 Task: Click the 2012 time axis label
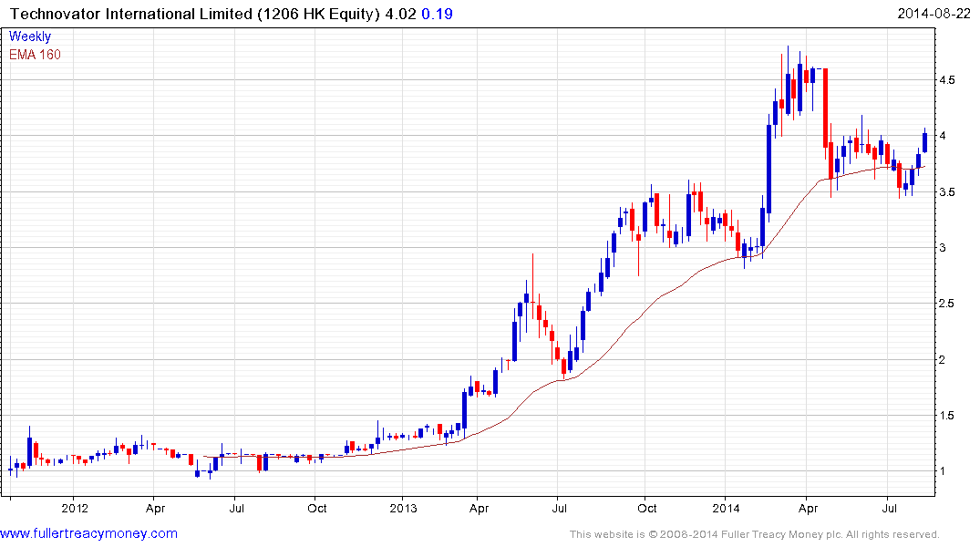(x=75, y=508)
